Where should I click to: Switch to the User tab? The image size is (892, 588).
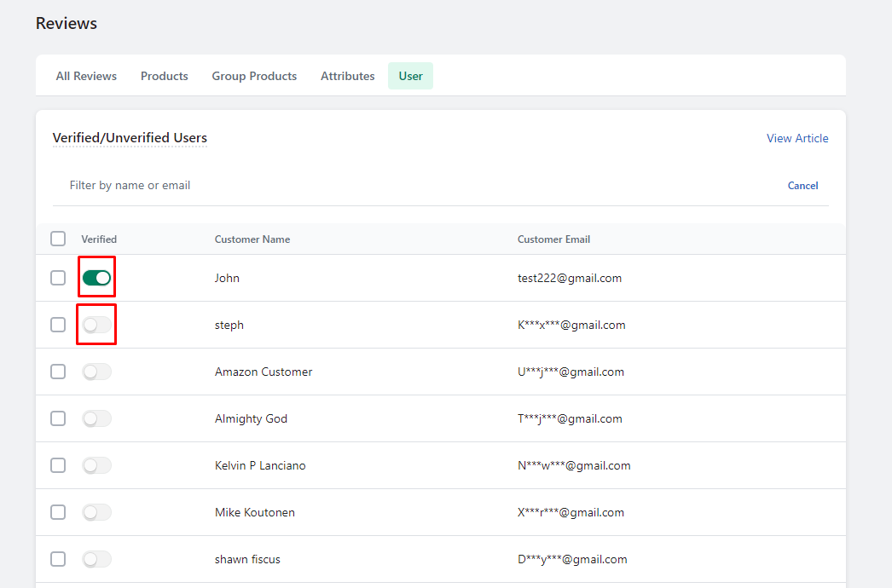pyautogui.click(x=410, y=76)
